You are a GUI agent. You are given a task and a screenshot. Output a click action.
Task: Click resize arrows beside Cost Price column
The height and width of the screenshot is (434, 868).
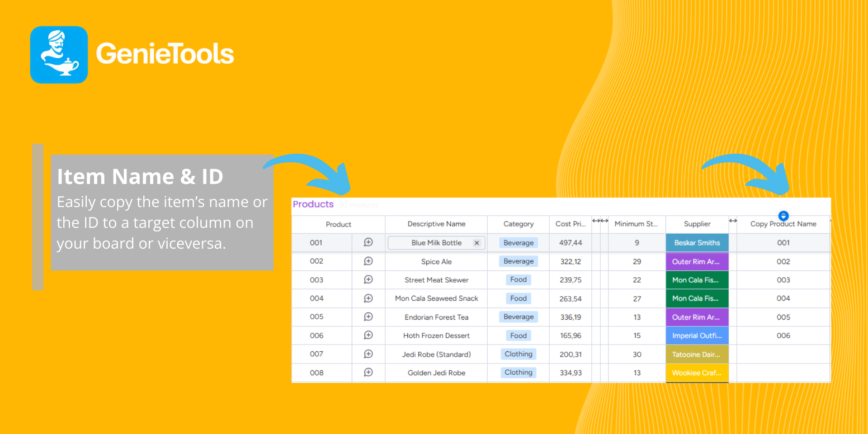[600, 221]
